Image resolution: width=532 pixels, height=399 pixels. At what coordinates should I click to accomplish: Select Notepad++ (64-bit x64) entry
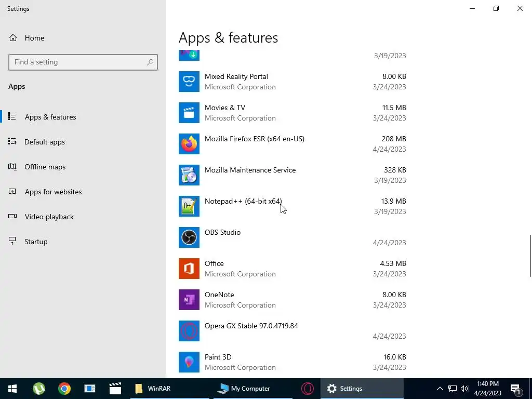click(x=292, y=206)
